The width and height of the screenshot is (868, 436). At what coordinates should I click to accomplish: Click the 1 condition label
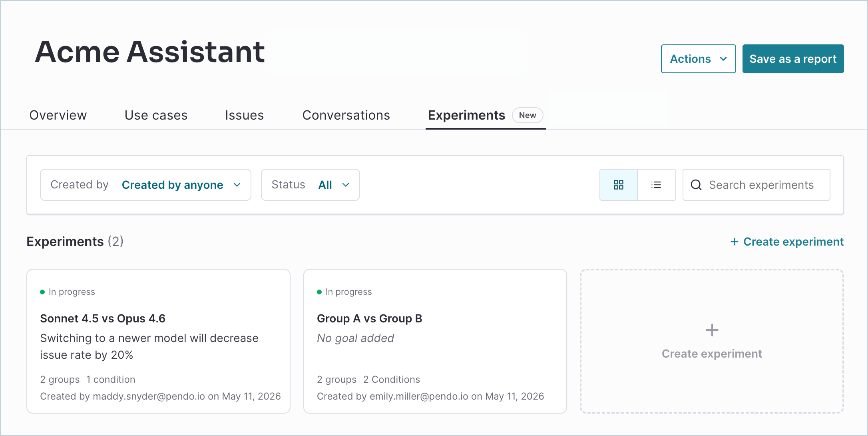[x=111, y=380]
